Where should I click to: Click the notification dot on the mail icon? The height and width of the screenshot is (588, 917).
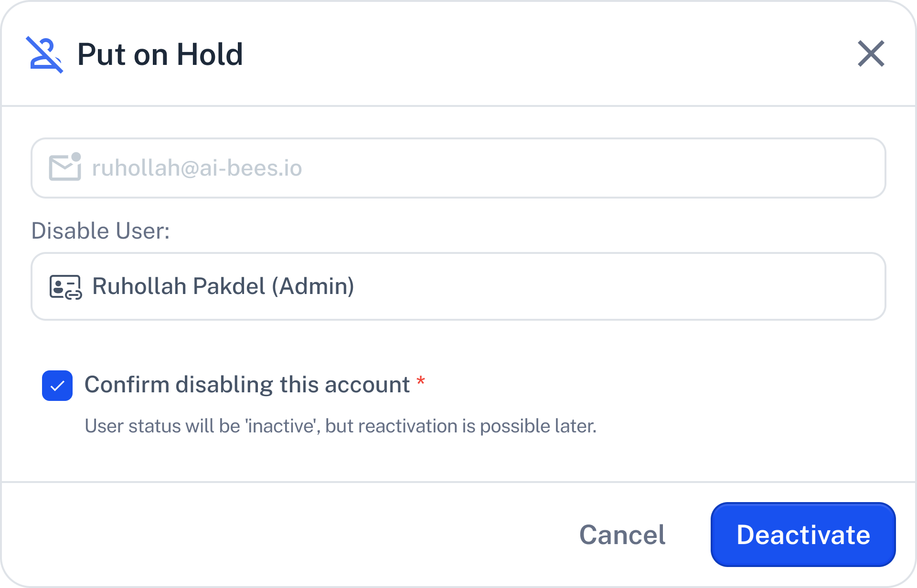76,157
